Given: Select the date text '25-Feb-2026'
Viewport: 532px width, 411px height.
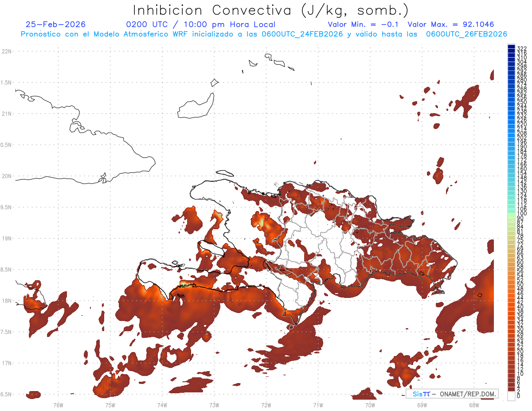Looking at the screenshot, I should (56, 24).
